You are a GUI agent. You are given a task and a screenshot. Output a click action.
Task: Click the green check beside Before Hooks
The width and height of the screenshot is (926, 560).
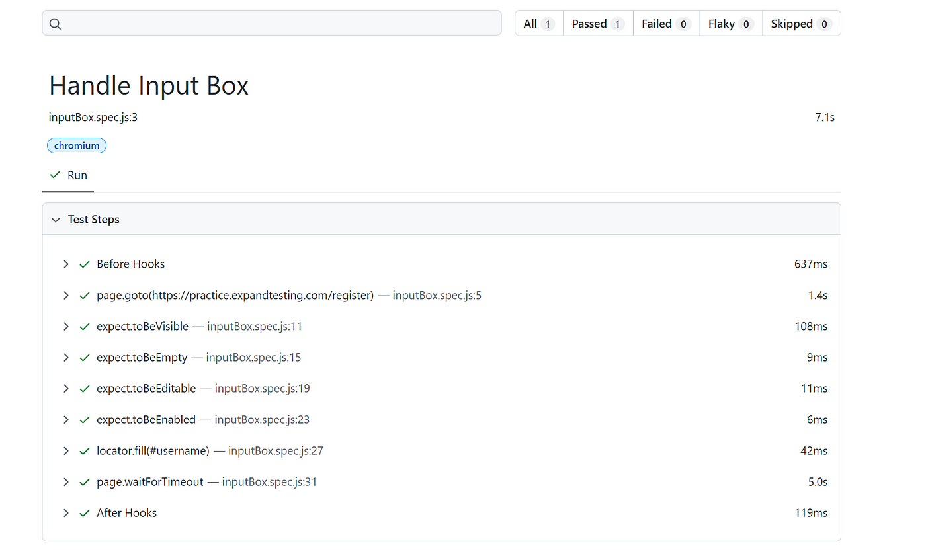pyautogui.click(x=84, y=264)
